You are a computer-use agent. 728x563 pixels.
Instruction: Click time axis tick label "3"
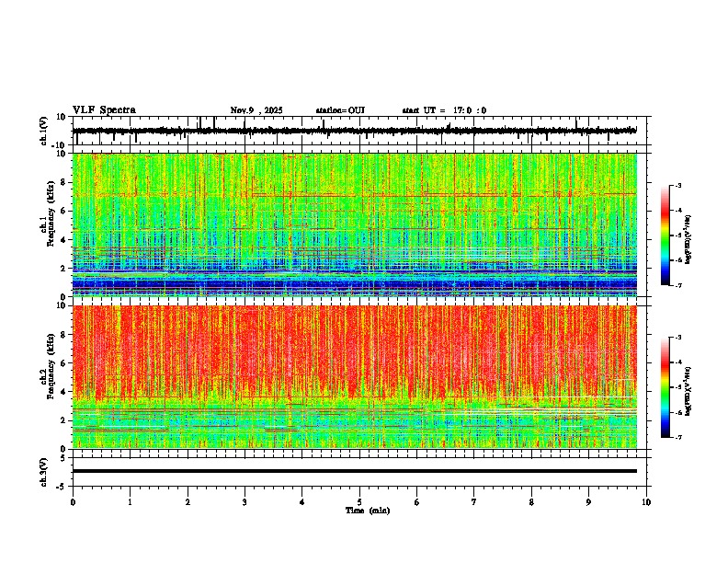[x=245, y=502]
